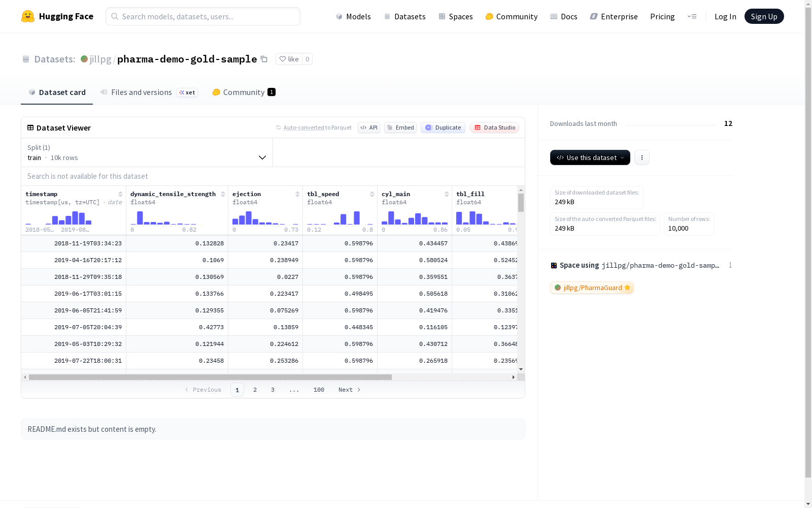Click the API button

369,128
